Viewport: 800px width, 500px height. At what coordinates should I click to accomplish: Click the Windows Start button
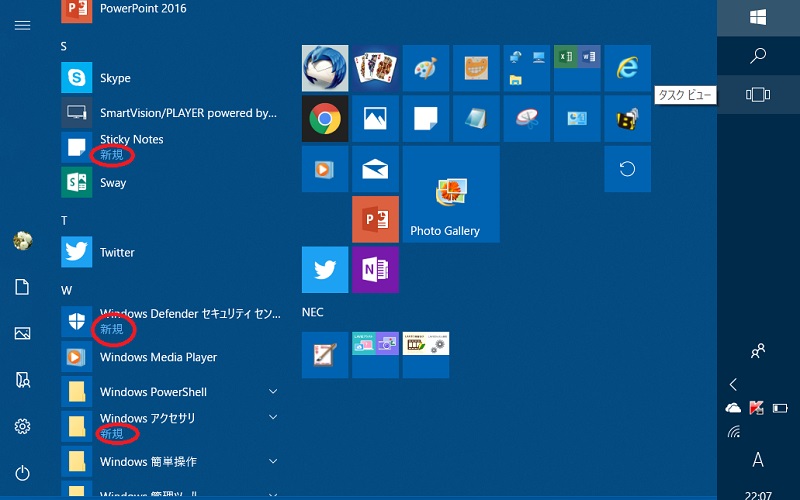[758, 17]
